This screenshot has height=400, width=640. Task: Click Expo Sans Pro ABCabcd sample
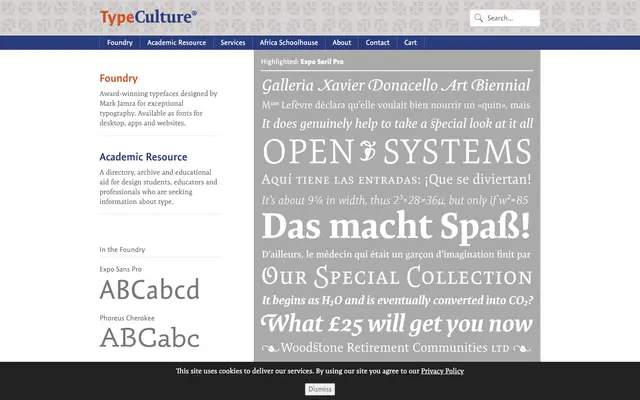149,289
